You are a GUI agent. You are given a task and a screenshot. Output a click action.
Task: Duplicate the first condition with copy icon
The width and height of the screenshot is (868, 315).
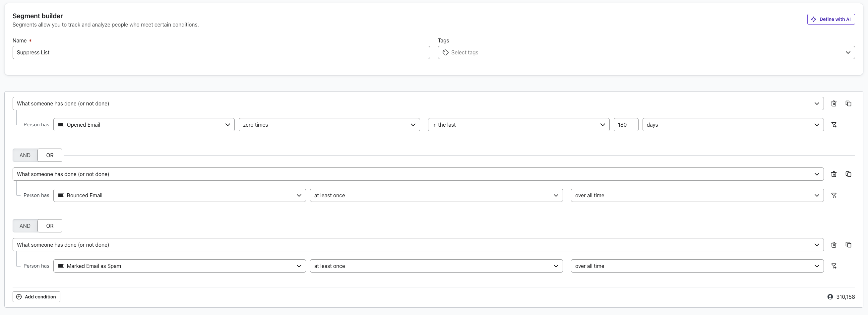(x=848, y=103)
